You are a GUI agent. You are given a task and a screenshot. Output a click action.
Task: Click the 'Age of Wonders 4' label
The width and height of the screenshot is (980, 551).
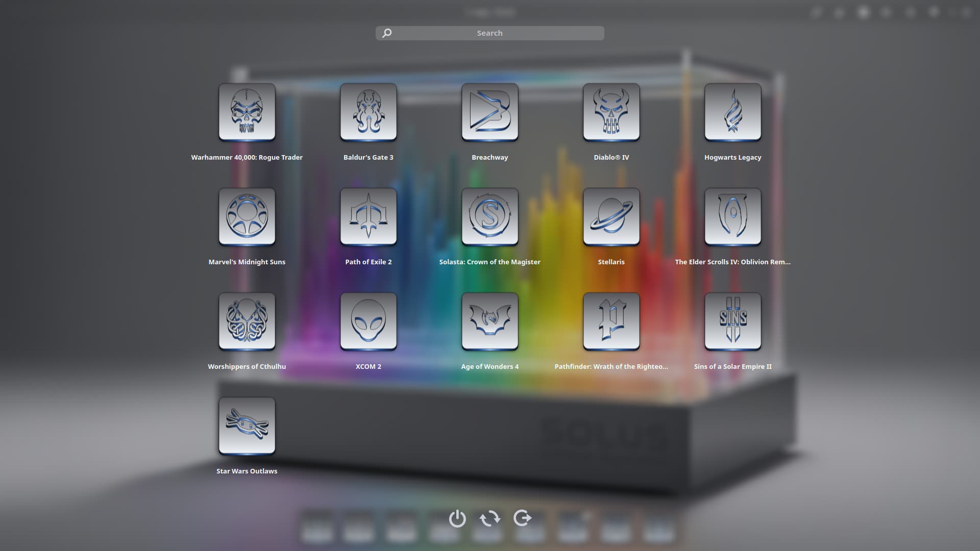tap(490, 366)
